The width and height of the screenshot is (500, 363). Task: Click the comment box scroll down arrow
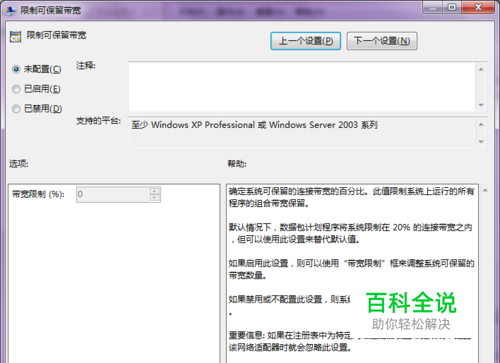(481, 105)
